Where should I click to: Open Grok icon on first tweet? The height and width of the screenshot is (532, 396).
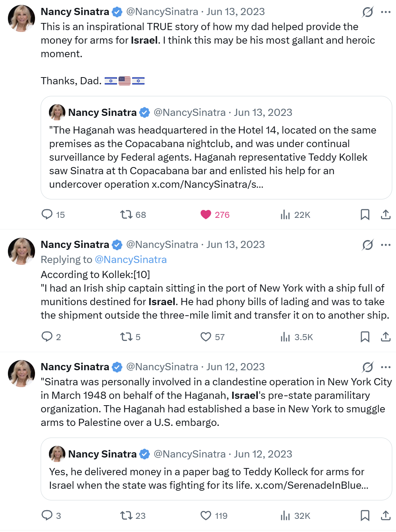368,12
